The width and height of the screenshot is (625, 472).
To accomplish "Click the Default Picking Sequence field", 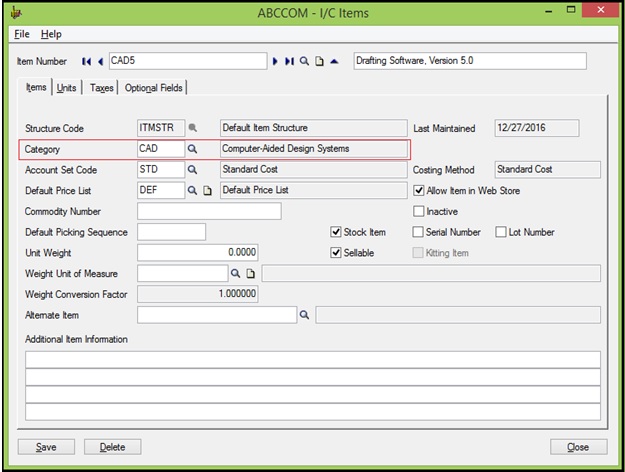I will [171, 232].
